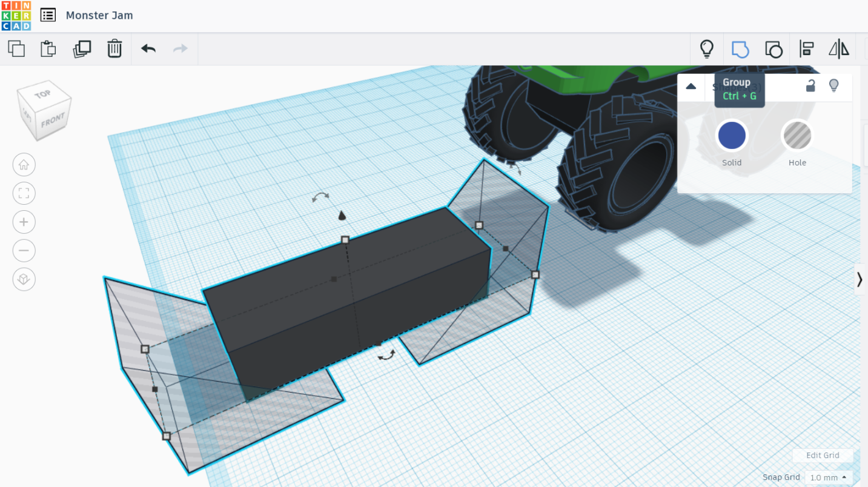
Task: Duplicate and repeat the selection
Action: click(82, 48)
